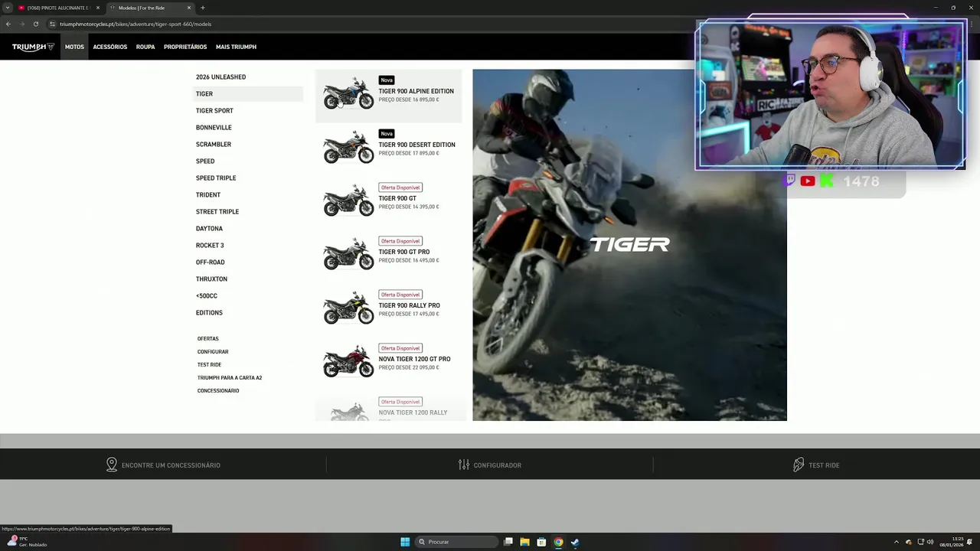Click Tiger 900 Rally Pro bike thumbnail
The height and width of the screenshot is (551, 980).
click(348, 308)
